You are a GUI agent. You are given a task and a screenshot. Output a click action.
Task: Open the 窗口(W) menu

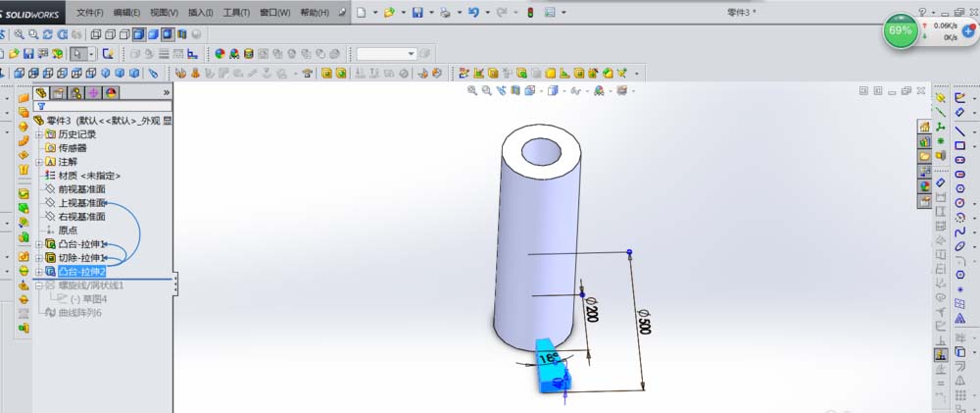(x=275, y=13)
